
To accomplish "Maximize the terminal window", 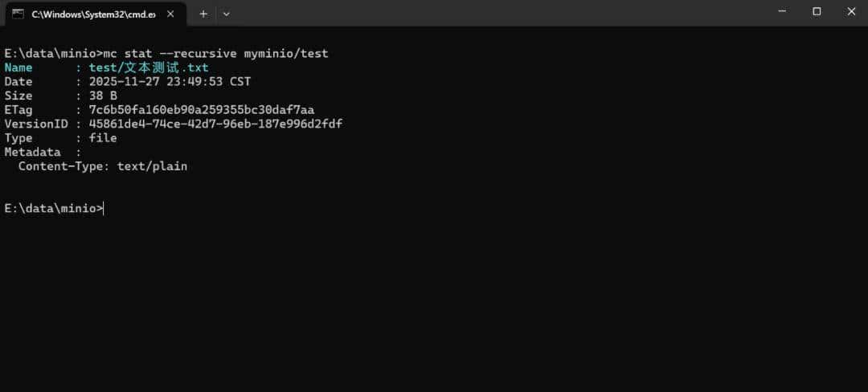I will tap(817, 11).
